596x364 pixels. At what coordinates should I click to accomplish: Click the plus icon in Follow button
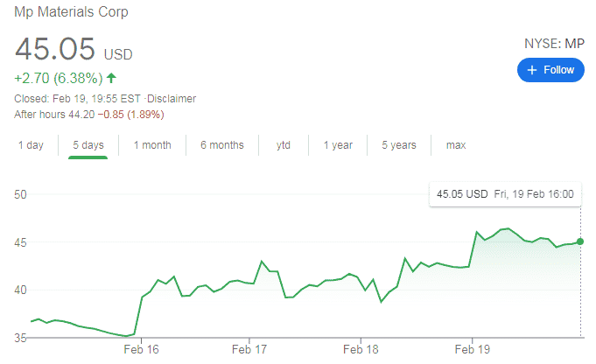click(531, 70)
